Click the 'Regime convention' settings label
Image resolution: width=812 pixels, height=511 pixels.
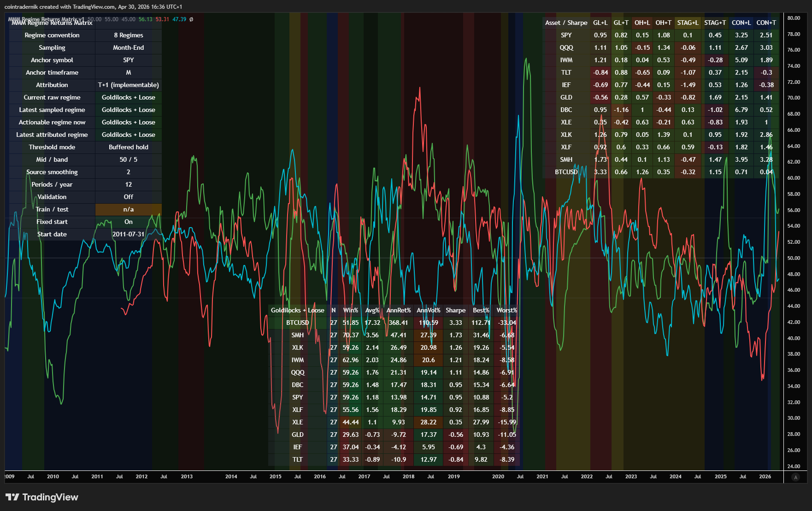pos(52,35)
